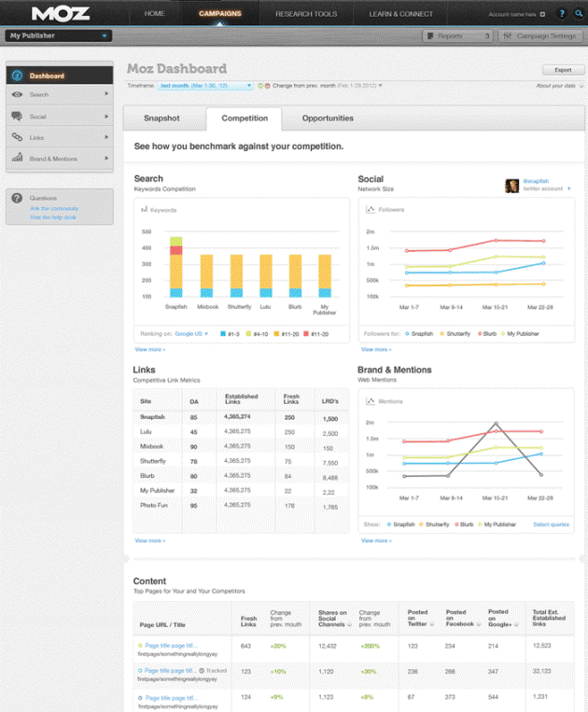Open the Learn & Connect menu
588x712 pixels.
click(401, 14)
